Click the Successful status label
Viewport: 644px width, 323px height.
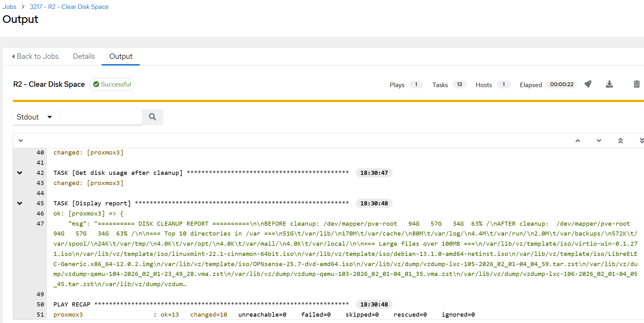112,84
